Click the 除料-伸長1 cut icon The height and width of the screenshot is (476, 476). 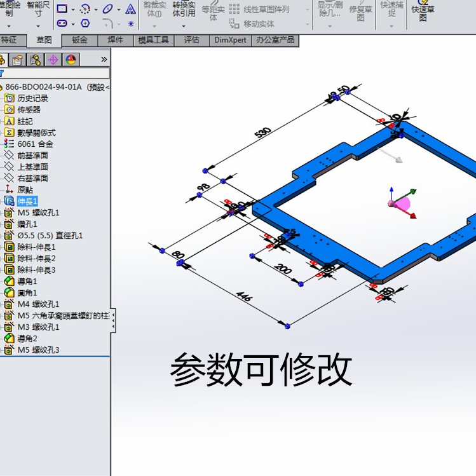pos(9,247)
